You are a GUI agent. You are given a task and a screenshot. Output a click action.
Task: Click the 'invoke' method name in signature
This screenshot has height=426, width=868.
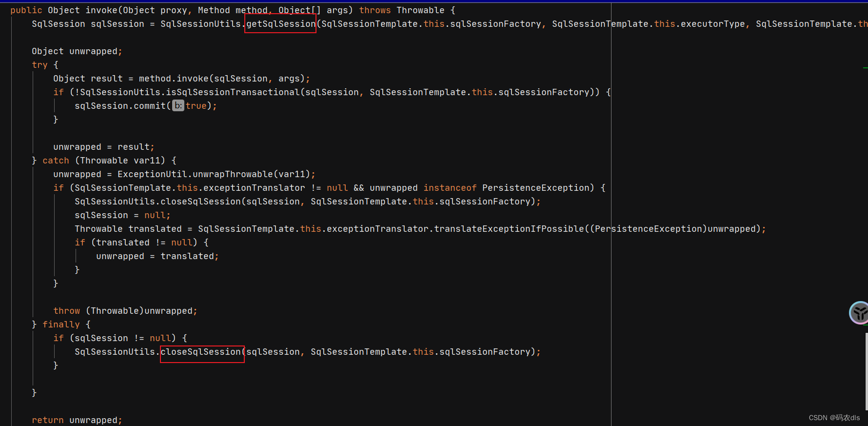tap(101, 10)
